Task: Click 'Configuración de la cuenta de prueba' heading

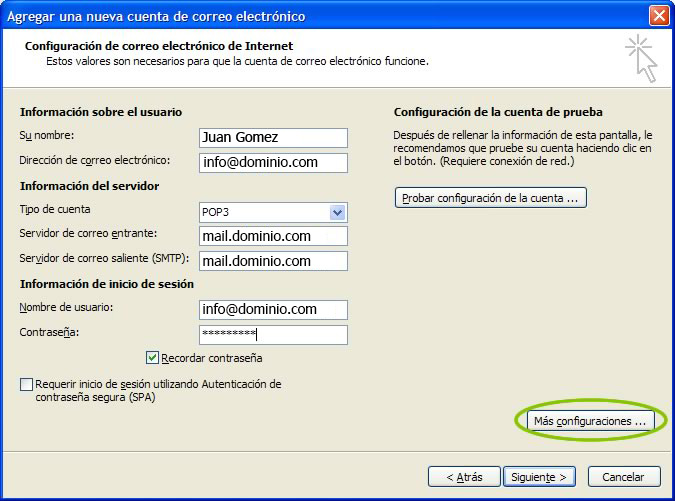Action: [498, 112]
